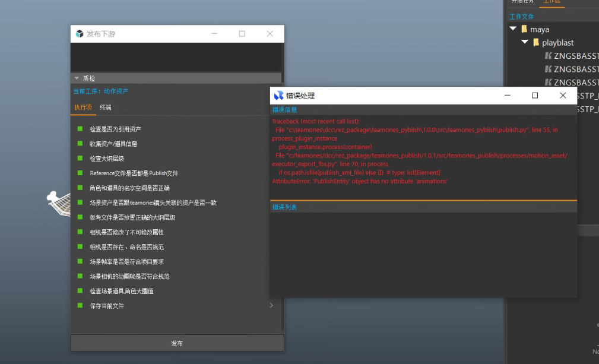Click the 错误信息 section header

click(x=284, y=110)
